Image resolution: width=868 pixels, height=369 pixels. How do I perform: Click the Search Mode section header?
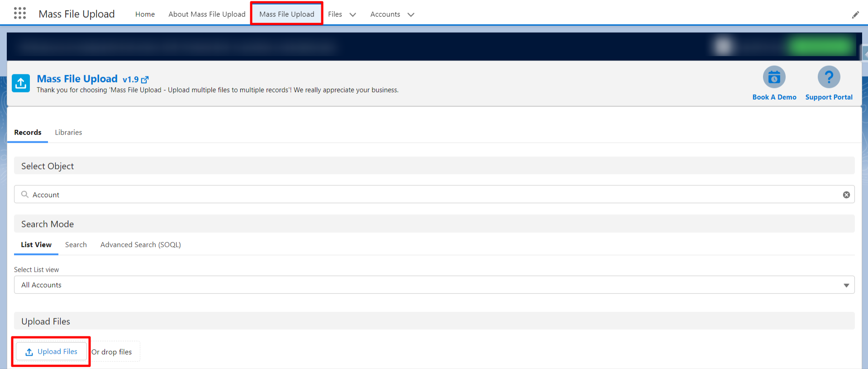[x=434, y=224]
